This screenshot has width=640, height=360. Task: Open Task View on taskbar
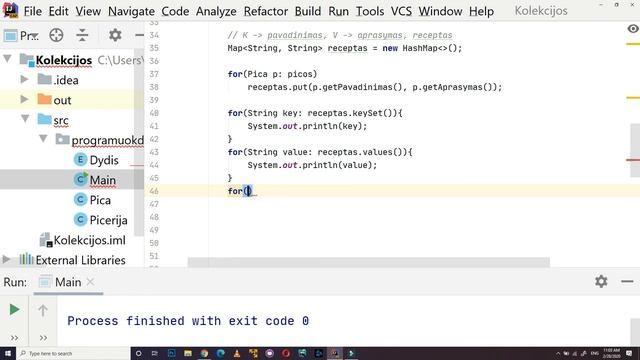pyautogui.click(x=155, y=353)
